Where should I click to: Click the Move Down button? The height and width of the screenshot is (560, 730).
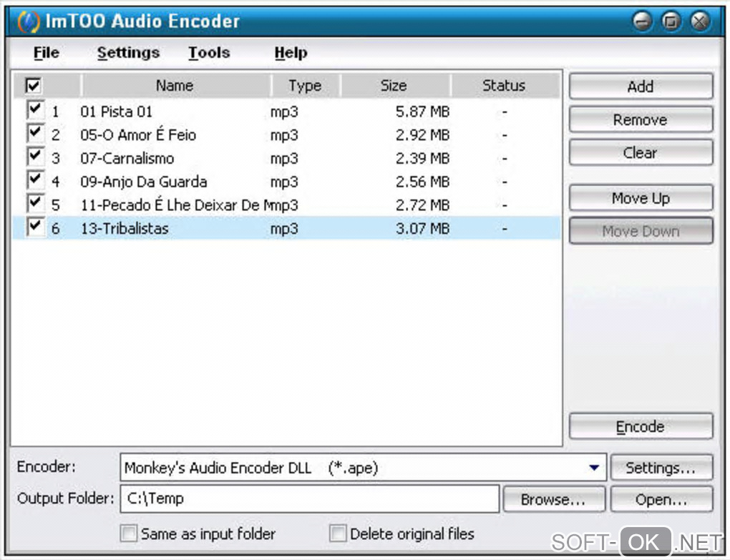tap(641, 231)
